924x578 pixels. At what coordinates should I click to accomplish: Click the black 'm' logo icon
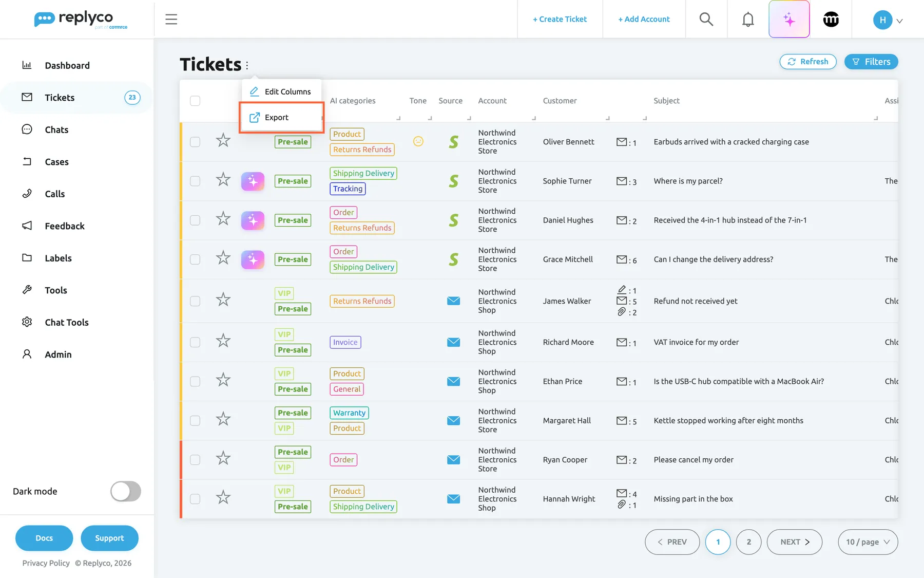(x=831, y=20)
